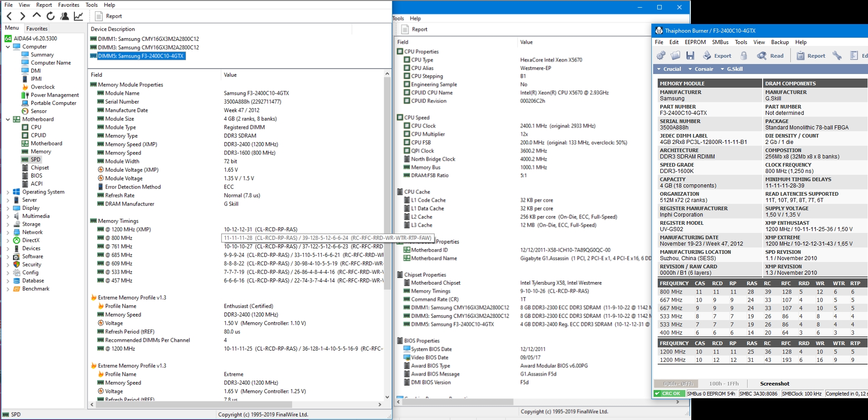
Task: Expand the Storage tree node
Action: pos(8,224)
